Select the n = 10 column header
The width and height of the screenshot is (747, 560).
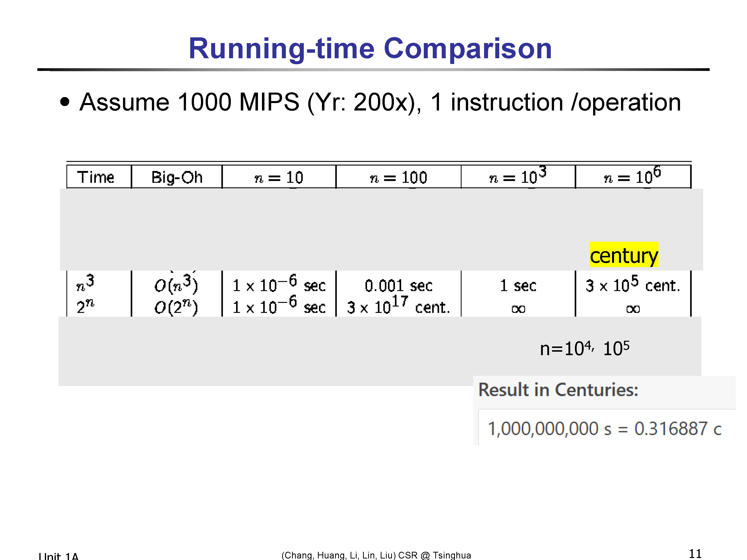[x=279, y=177]
